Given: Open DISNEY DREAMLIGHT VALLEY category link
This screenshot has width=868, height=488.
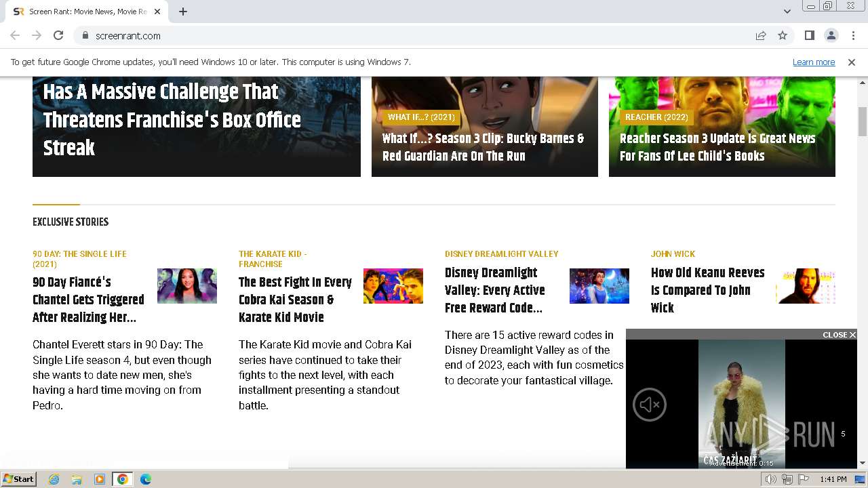Looking at the screenshot, I should click(502, 254).
